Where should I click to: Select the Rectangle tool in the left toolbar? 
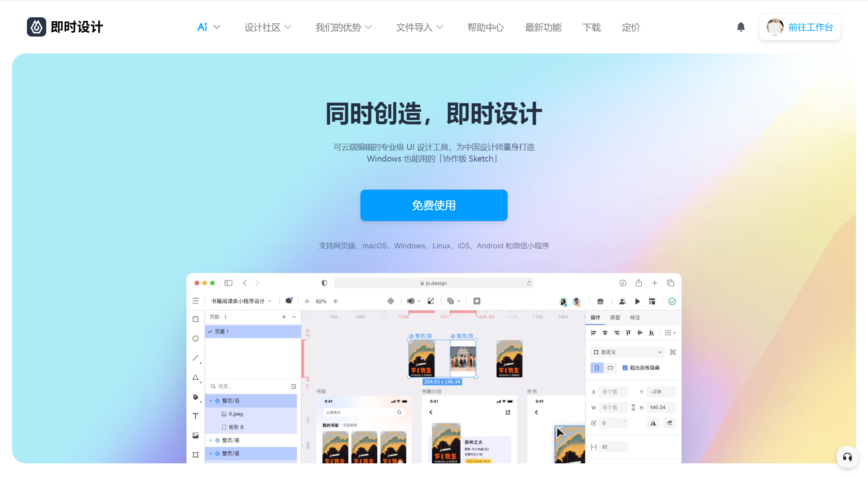196,319
